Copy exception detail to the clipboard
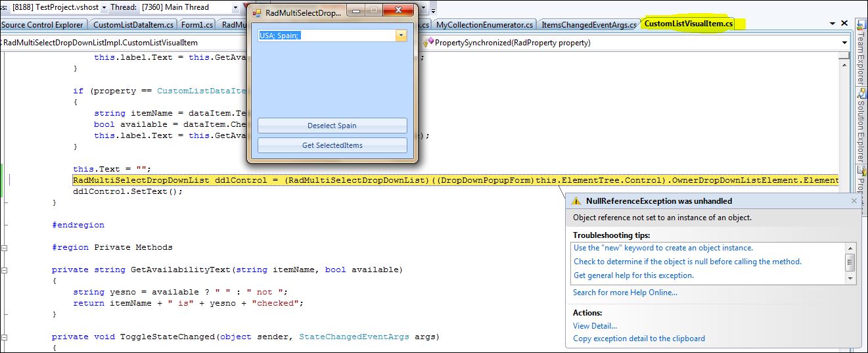 639,339
